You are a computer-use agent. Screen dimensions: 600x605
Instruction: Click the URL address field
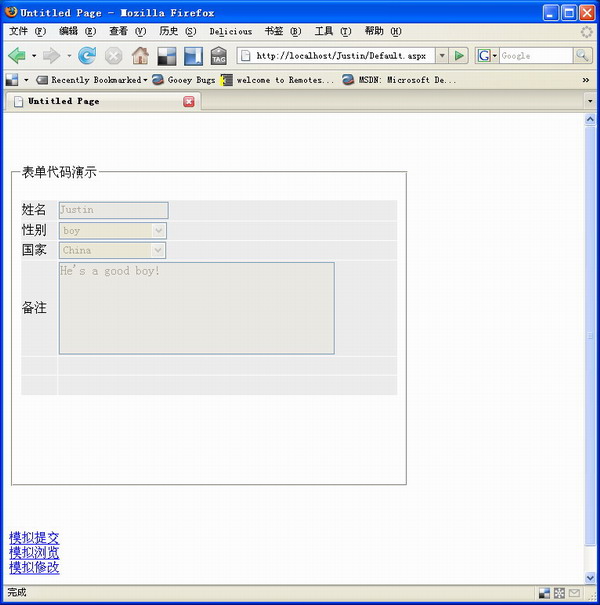click(x=341, y=56)
